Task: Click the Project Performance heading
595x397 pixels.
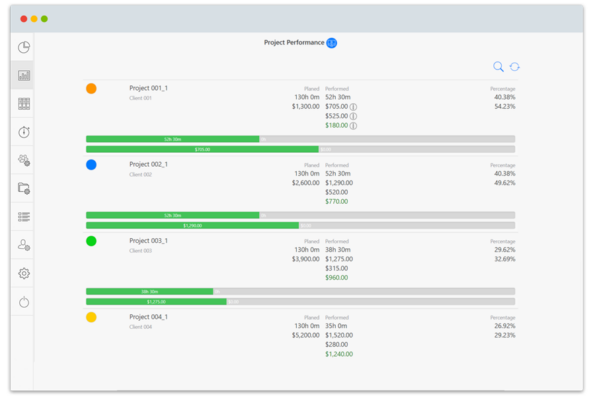Action: [294, 43]
